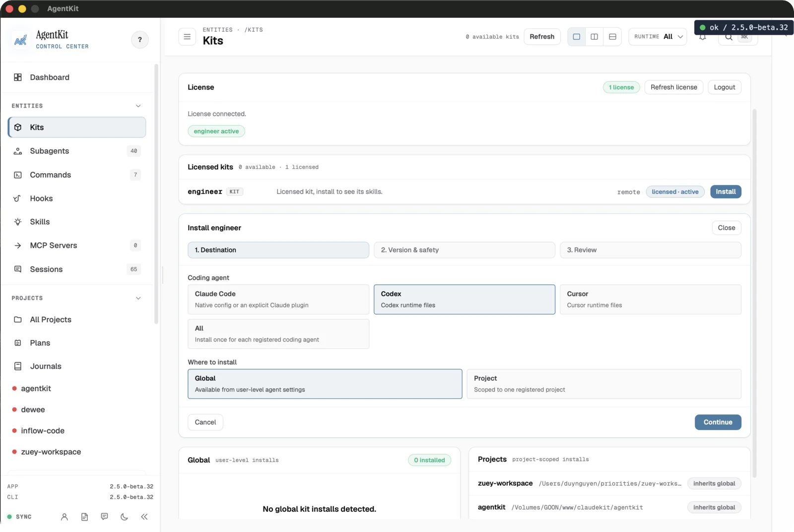Viewport: 794px width, 532px height.
Task: Click the Plans icon in the sidebar
Action: pyautogui.click(x=18, y=343)
